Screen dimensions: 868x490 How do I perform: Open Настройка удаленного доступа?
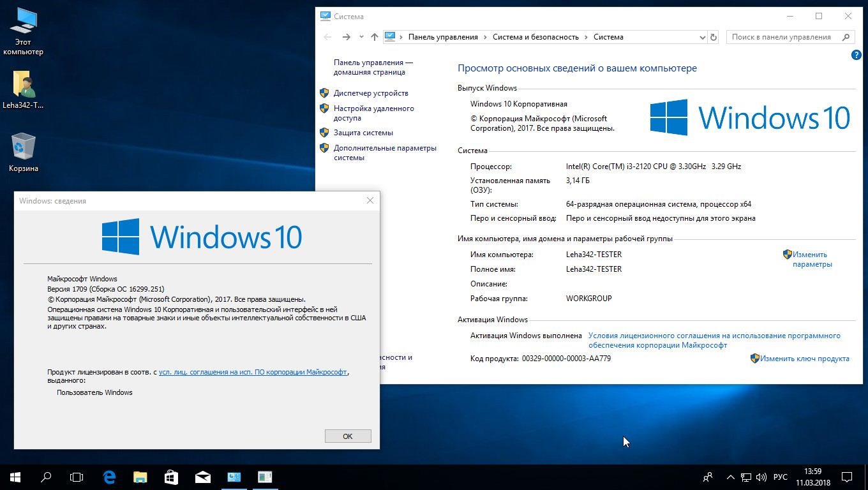pyautogui.click(x=374, y=113)
